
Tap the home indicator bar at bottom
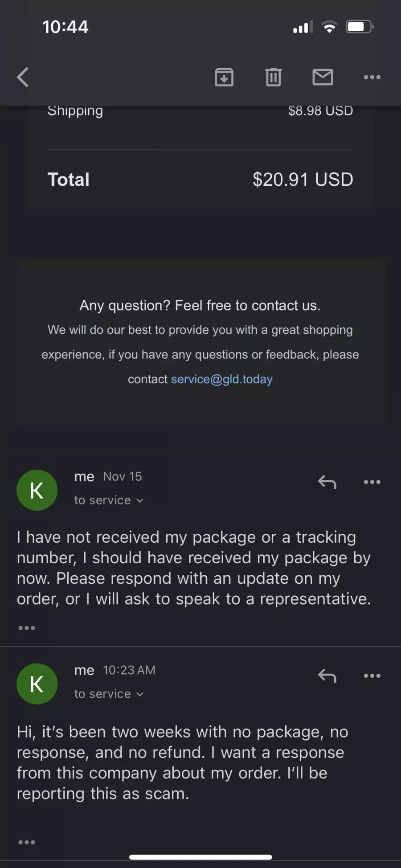tap(200, 857)
